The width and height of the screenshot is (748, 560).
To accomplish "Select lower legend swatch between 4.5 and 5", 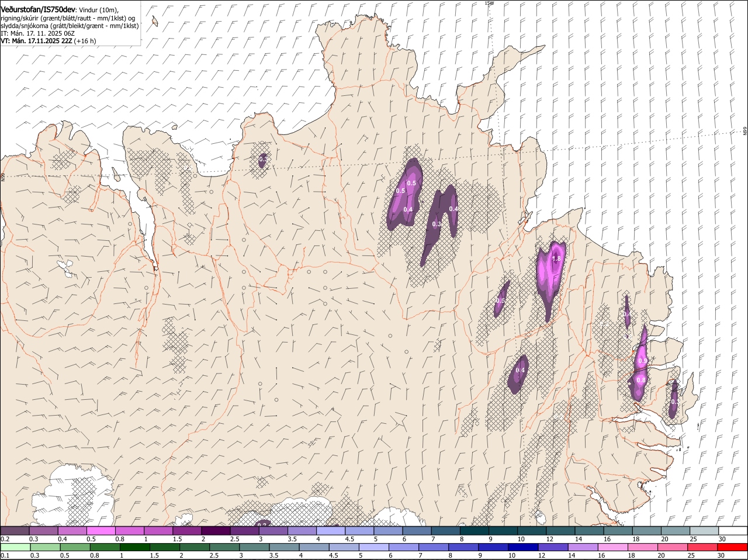I will (x=344, y=547).
